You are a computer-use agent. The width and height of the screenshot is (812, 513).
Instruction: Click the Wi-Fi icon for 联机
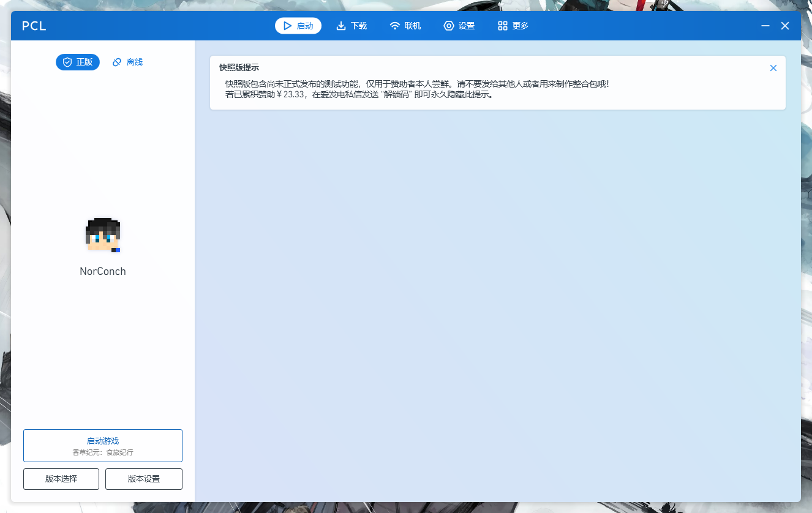pyautogui.click(x=395, y=26)
